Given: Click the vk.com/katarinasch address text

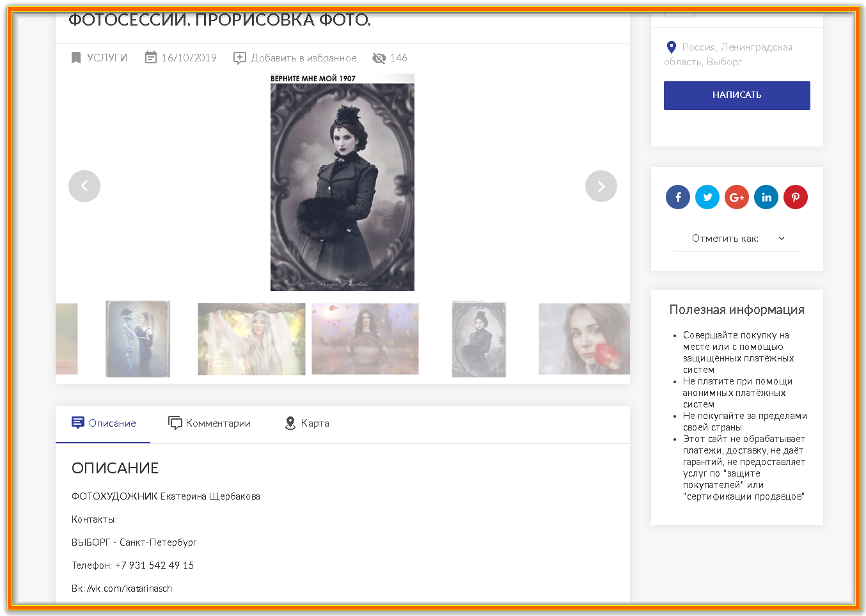Looking at the screenshot, I should (x=130, y=588).
